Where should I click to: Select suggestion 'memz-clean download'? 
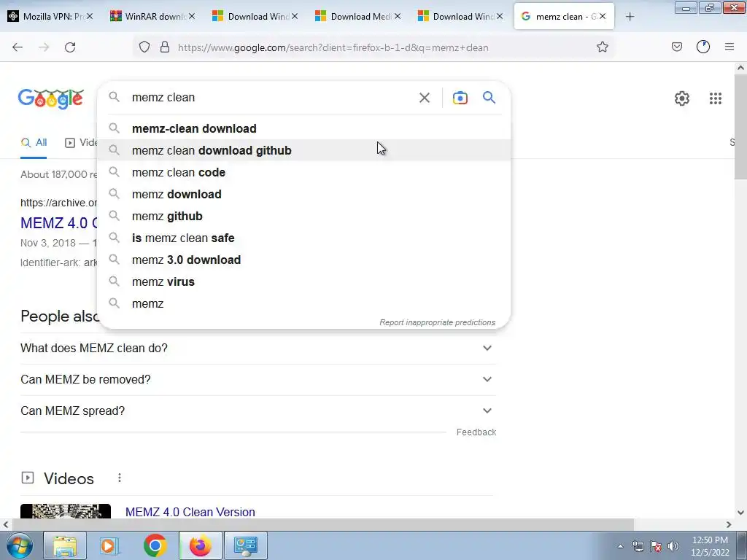304,128
